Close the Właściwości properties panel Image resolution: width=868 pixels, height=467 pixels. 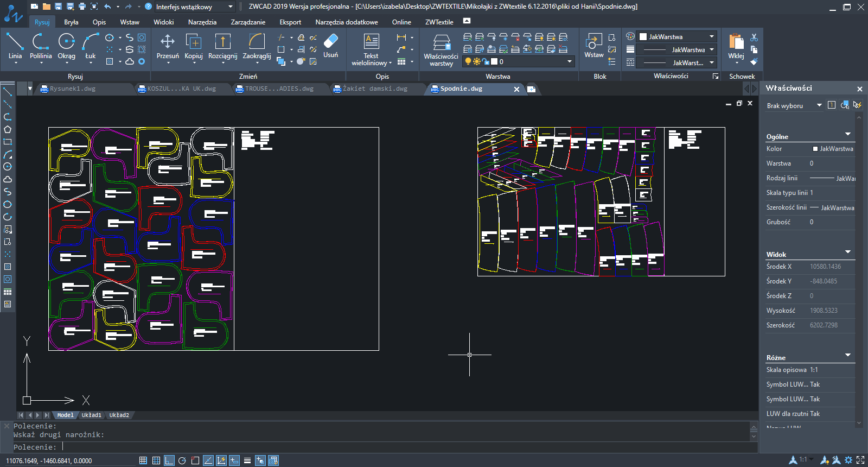859,89
